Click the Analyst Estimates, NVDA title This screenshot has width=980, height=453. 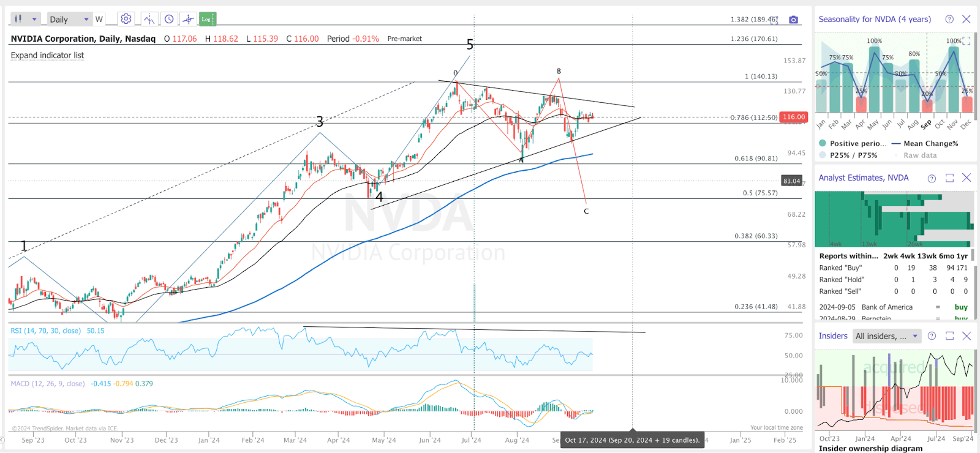864,178
